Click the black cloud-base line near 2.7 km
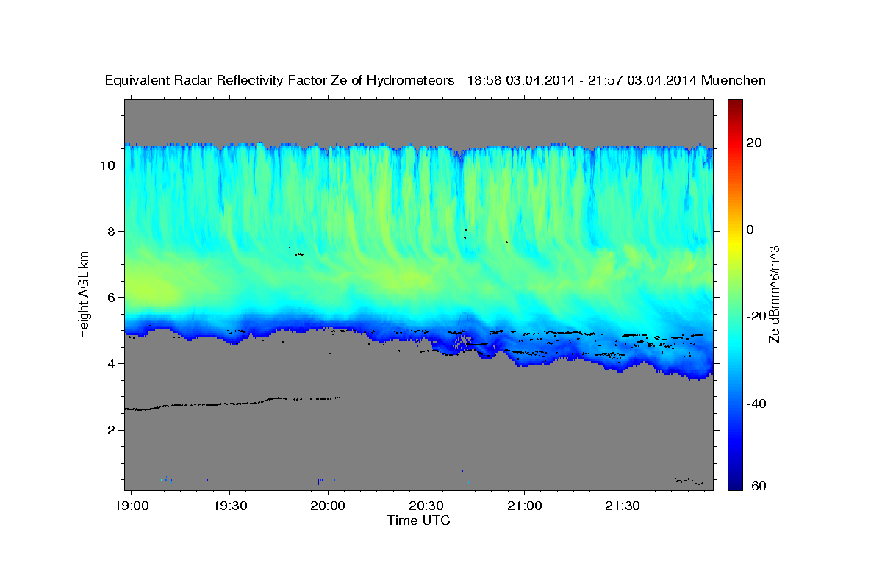This screenshot has width=882, height=588. point(232,403)
